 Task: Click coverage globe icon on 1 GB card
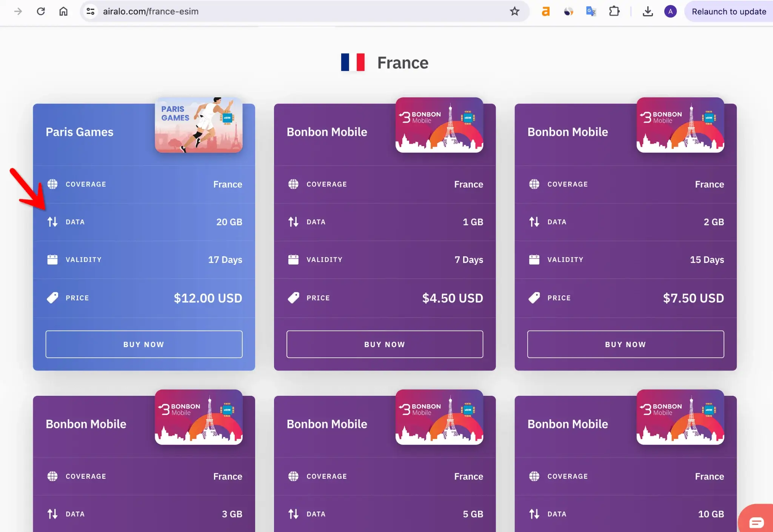pos(293,184)
